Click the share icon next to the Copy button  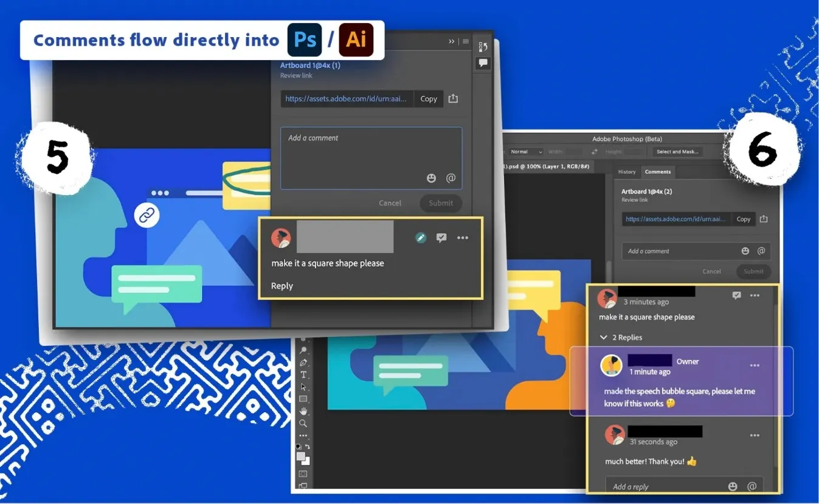pyautogui.click(x=453, y=98)
